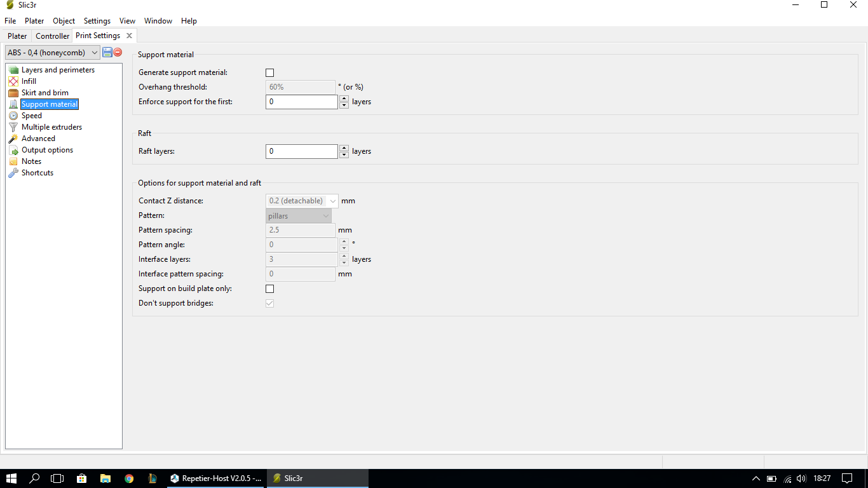
Task: Close the Print Settings tab
Action: [129, 36]
